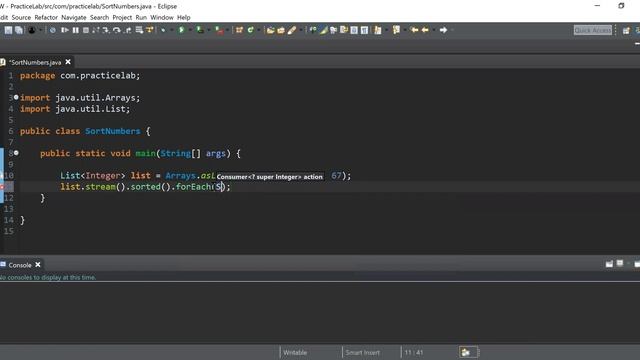Open the Search toolbar dropdown arrow
640x360 pixels.
(x=301, y=30)
